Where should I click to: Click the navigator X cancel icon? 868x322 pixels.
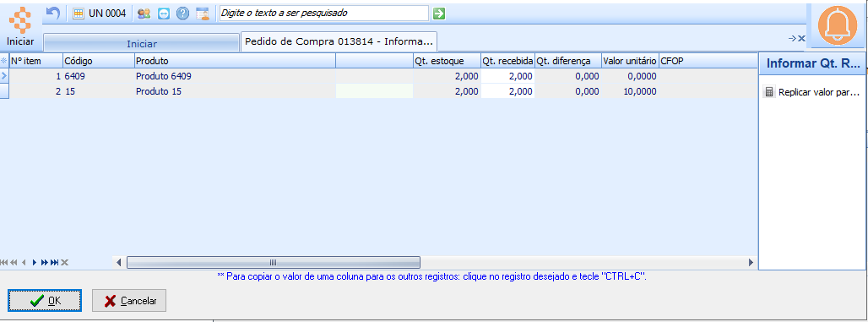click(x=64, y=262)
